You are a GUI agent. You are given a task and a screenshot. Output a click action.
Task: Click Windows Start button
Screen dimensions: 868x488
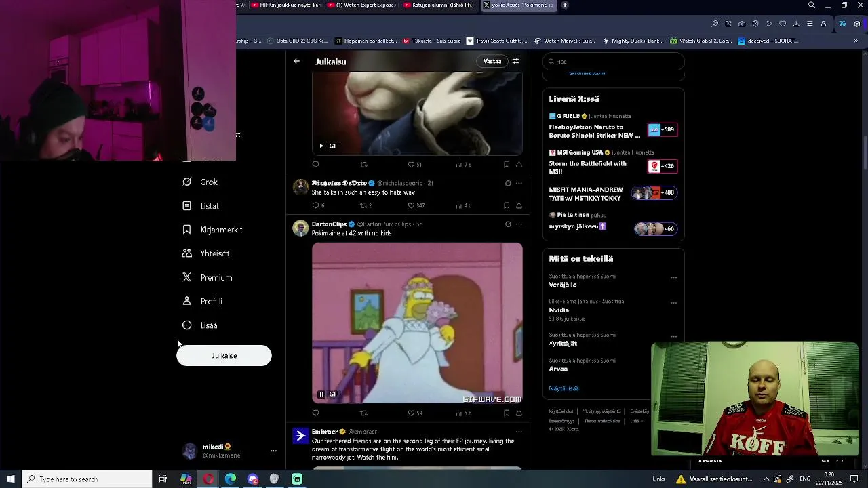coord(11,479)
